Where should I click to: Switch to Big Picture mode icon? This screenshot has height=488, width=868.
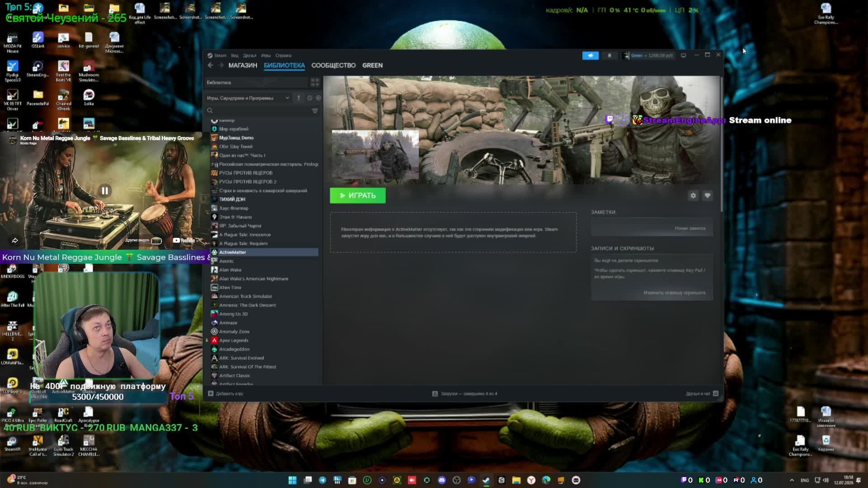683,55
